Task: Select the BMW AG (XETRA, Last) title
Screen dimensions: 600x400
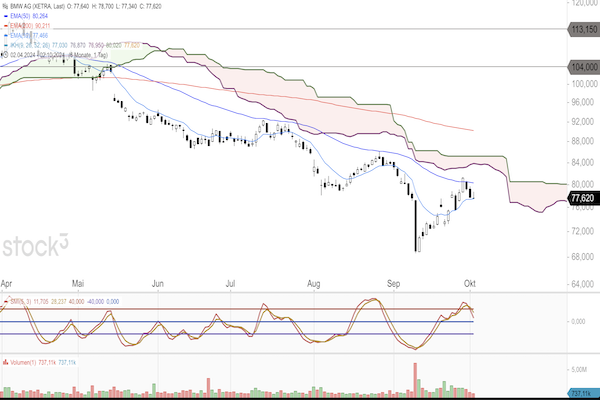Action: click(38, 6)
